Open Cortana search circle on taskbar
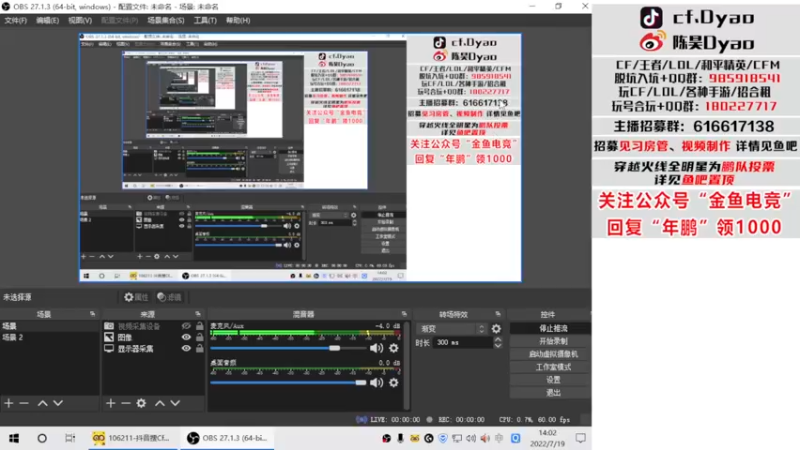The height and width of the screenshot is (450, 800). (42, 438)
